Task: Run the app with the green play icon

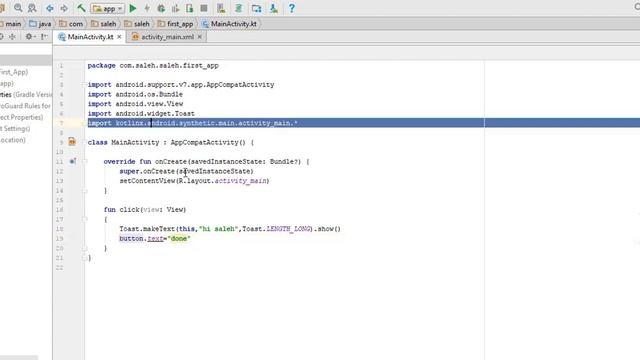Action: pos(133,8)
